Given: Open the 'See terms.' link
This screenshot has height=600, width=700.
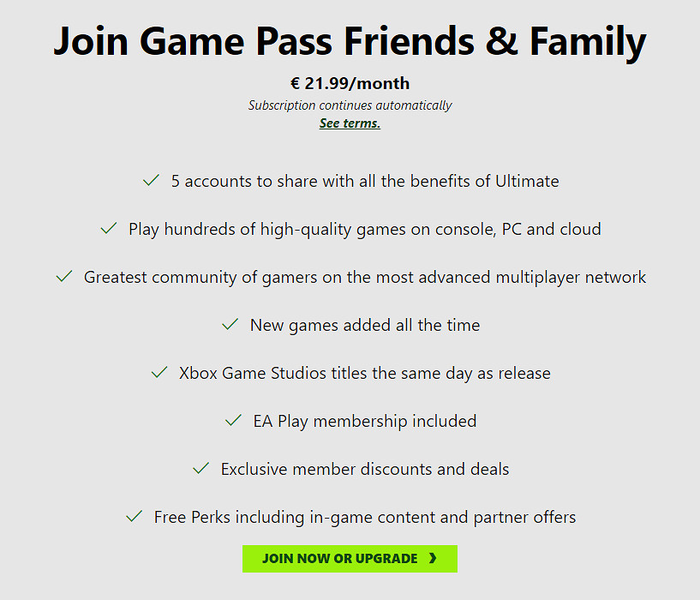Looking at the screenshot, I should click(x=350, y=123).
